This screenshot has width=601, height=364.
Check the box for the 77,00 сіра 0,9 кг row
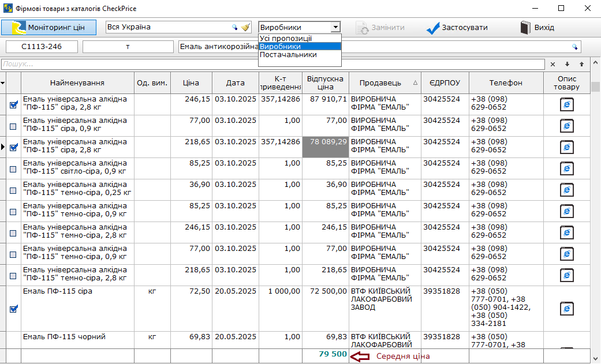click(x=14, y=126)
